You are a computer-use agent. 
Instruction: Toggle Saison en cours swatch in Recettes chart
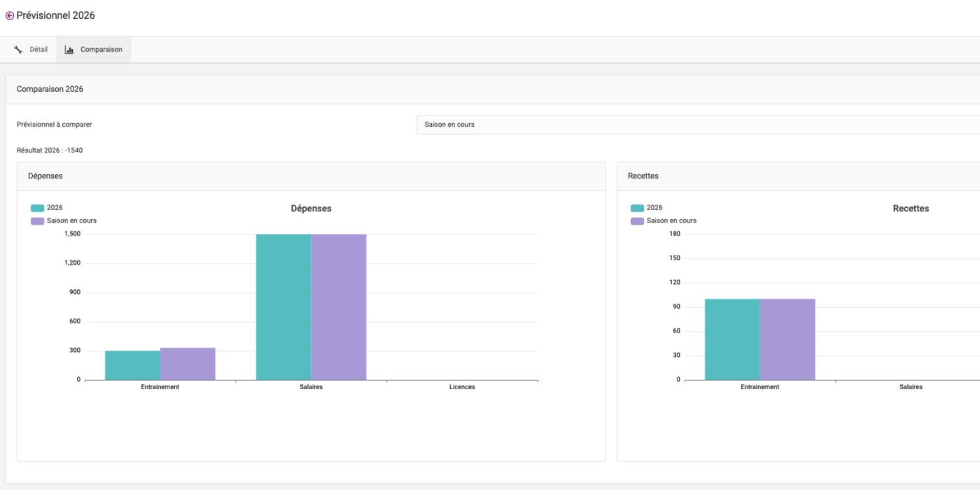point(637,221)
